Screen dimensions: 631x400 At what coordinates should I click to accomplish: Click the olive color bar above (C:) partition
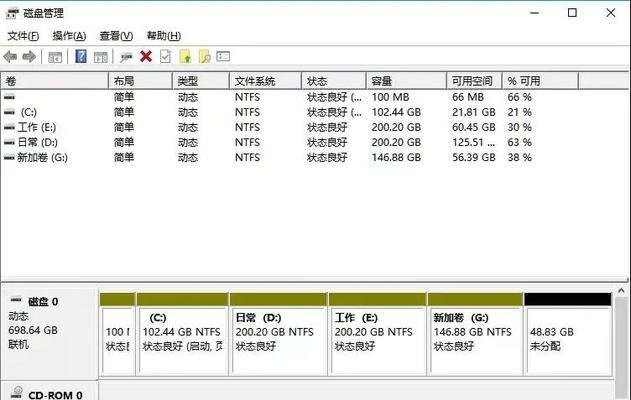(x=182, y=299)
